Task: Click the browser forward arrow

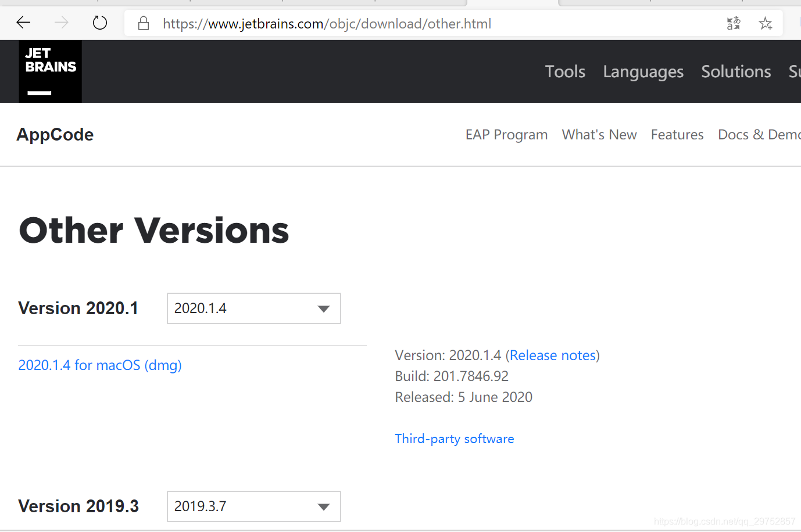Action: (x=61, y=23)
